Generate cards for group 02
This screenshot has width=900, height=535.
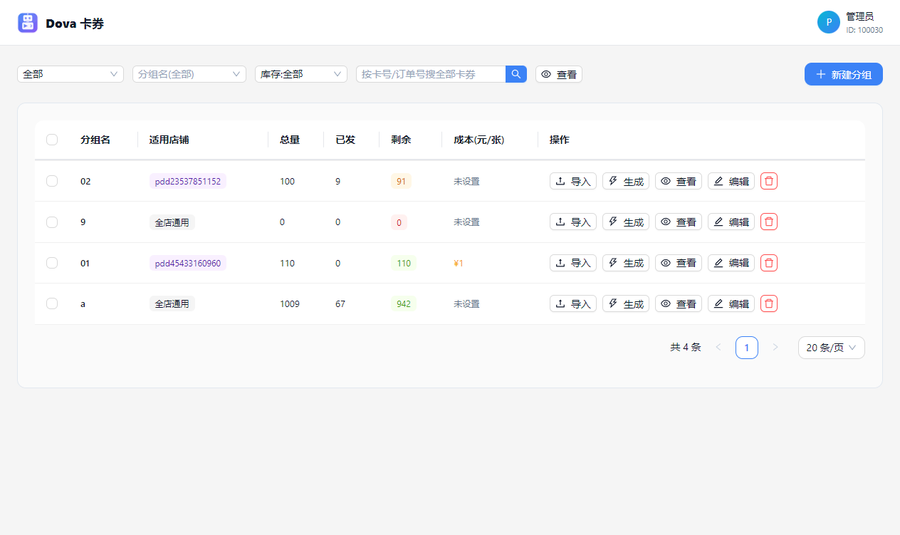626,181
